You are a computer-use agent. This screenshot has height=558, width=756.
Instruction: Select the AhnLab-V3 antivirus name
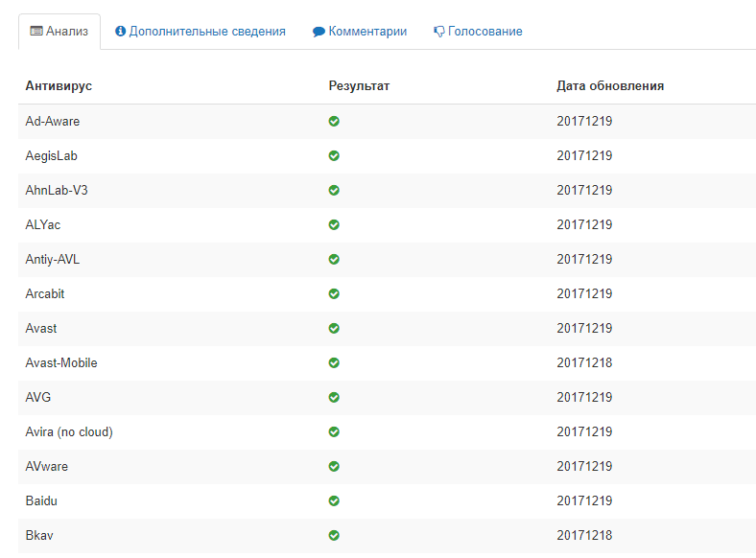[x=57, y=191]
